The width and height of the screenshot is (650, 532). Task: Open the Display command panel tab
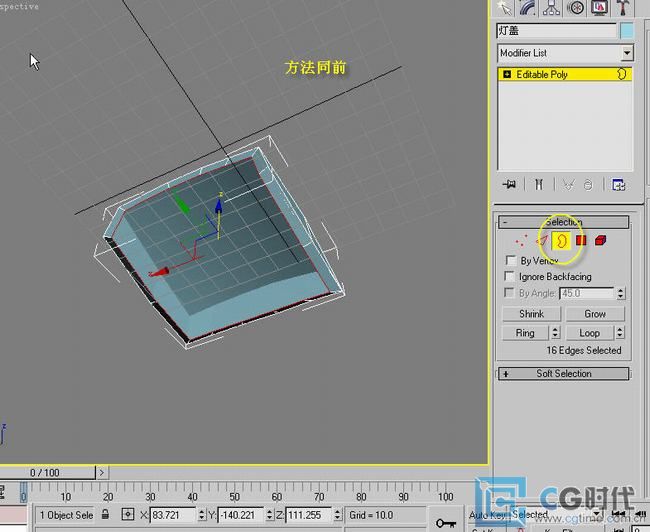[599, 8]
